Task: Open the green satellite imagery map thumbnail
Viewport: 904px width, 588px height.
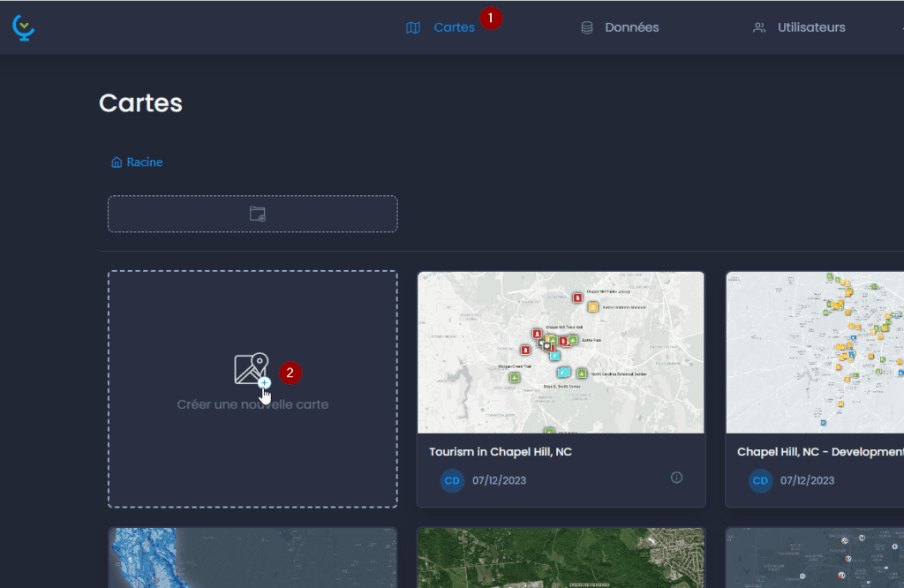Action: (561, 558)
